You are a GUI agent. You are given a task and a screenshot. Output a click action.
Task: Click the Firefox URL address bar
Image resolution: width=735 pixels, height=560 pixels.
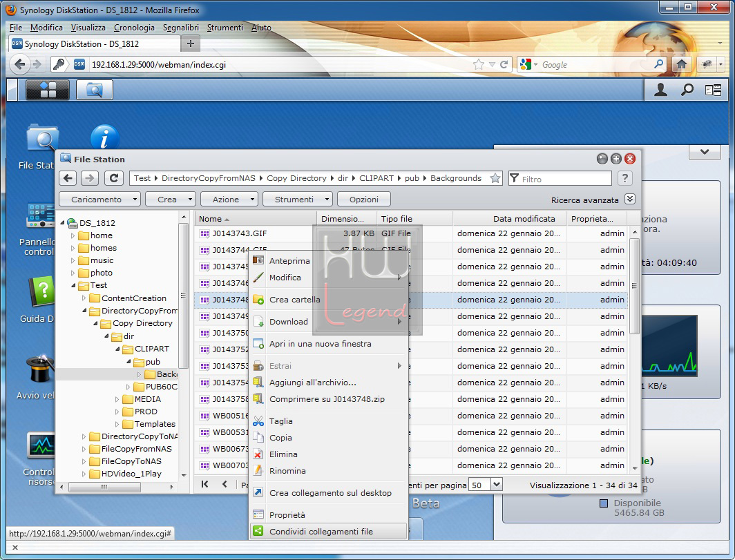point(280,65)
